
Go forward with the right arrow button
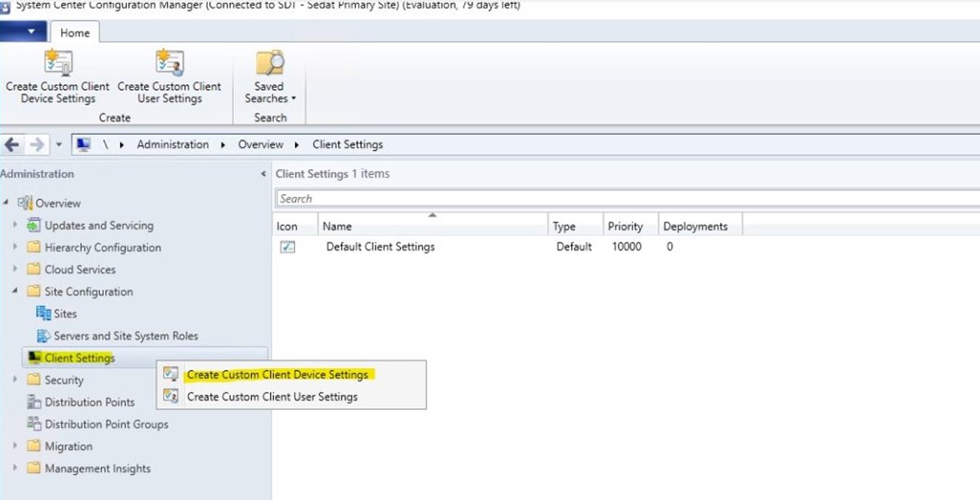tap(37, 145)
